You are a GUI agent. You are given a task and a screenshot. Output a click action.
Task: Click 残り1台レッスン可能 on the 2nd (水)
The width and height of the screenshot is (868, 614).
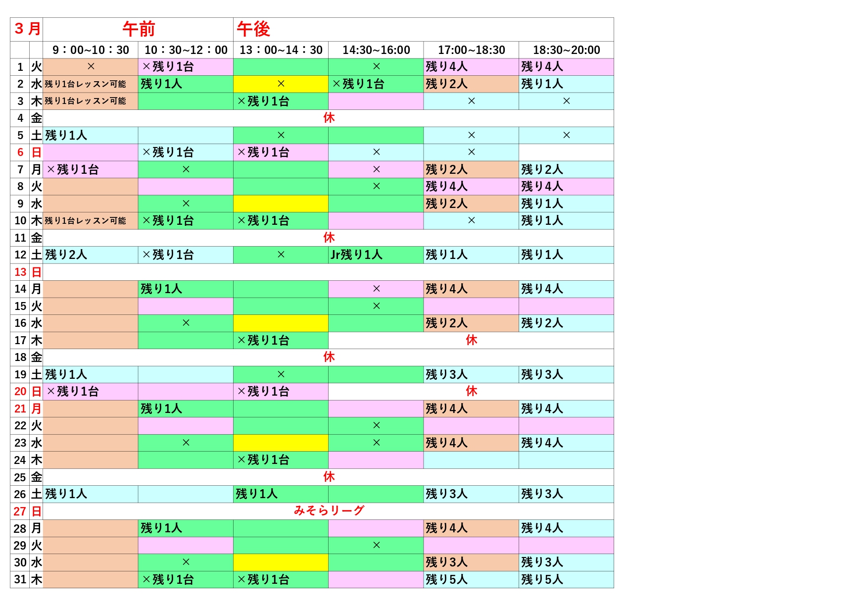pyautogui.click(x=85, y=84)
